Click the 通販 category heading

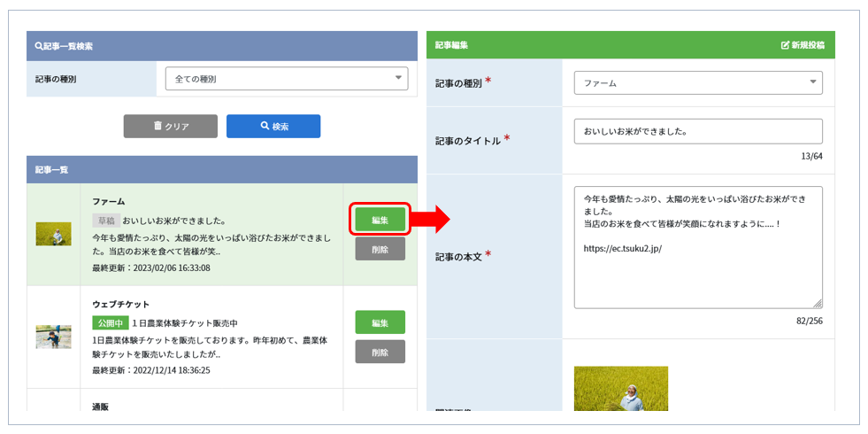click(100, 407)
